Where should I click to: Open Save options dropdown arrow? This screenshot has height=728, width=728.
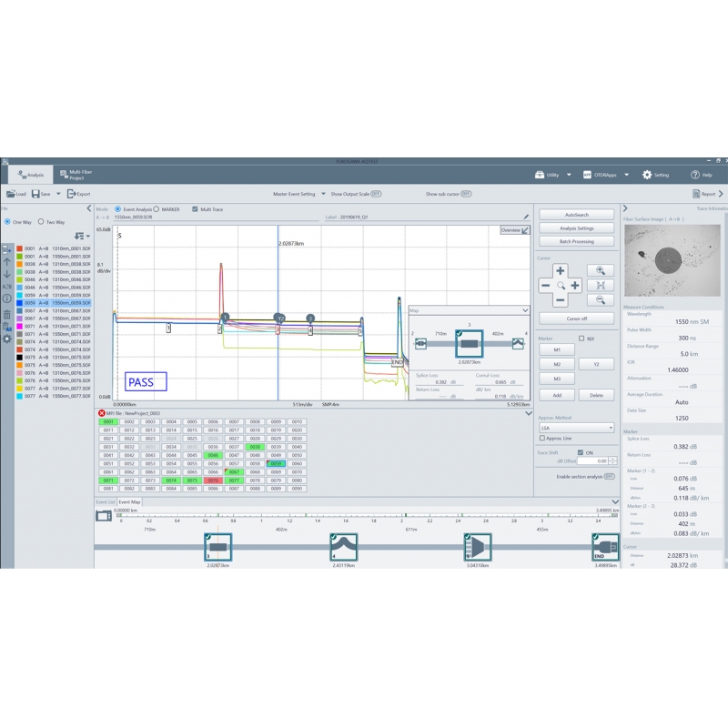click(x=58, y=194)
